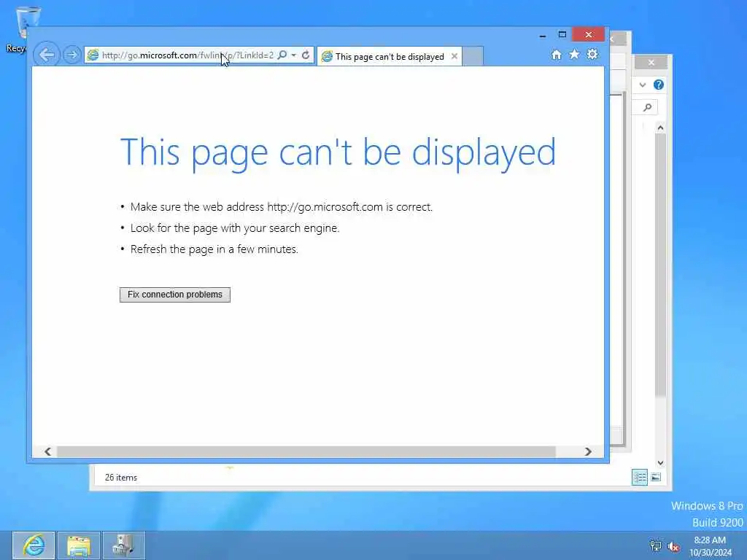Open Tools menu via gear icon
The height and width of the screenshot is (560, 747).
pos(592,54)
